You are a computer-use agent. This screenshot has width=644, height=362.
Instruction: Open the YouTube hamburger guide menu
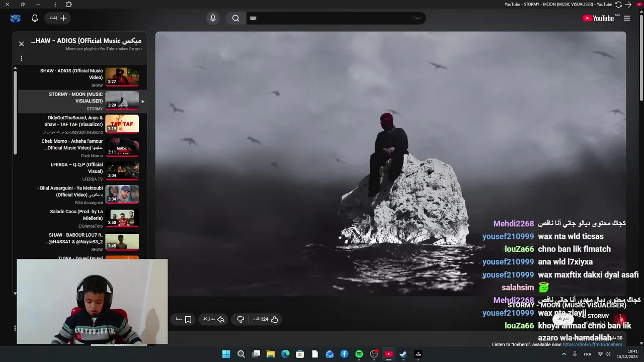[627, 18]
